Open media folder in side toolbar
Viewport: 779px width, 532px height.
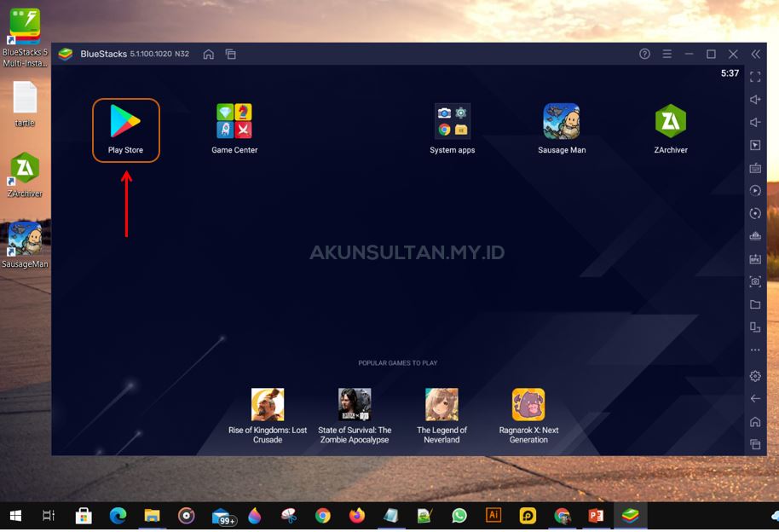(x=755, y=304)
